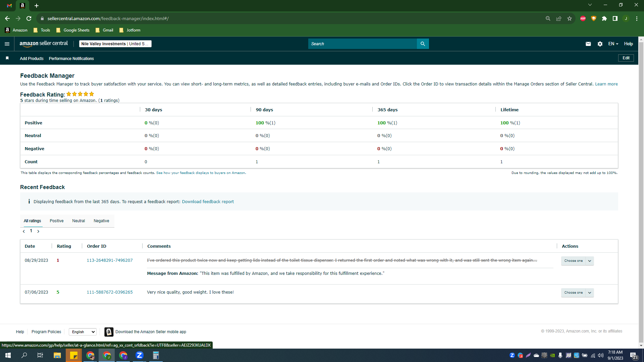644x362 pixels.
Task: Click the browser address bar URL
Action: pos(108,18)
